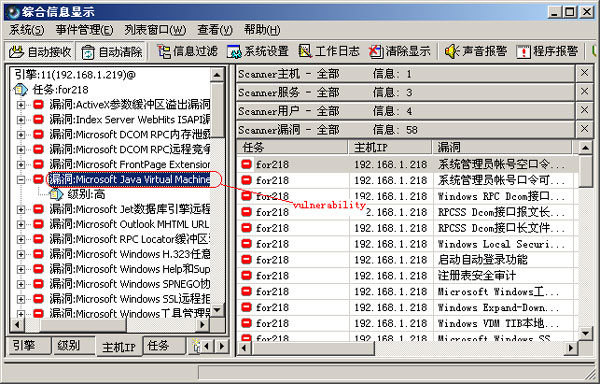
Task: Click 清除显示 clear display
Action: [x=400, y=52]
